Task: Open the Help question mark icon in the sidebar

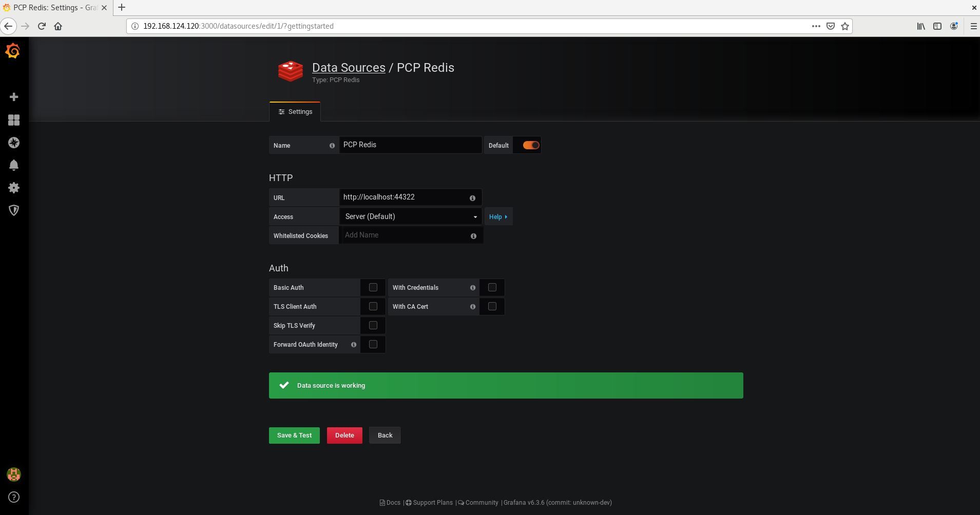Action: pos(14,497)
